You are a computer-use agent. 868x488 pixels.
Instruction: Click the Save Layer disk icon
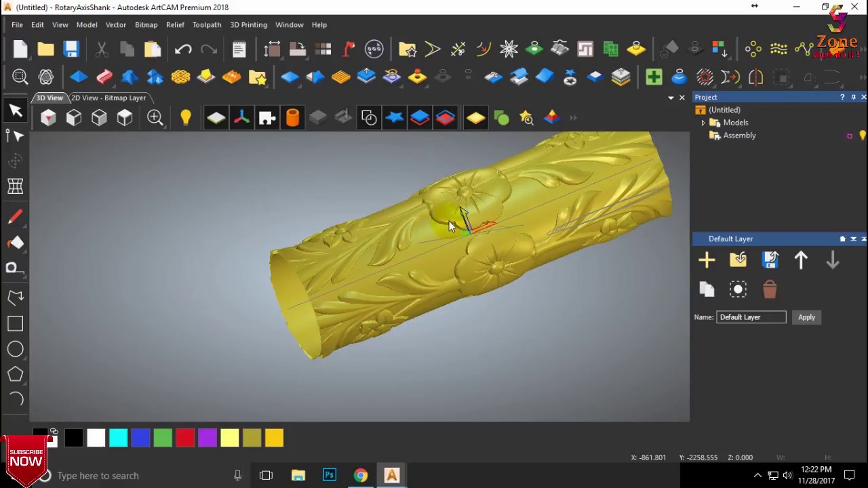770,260
